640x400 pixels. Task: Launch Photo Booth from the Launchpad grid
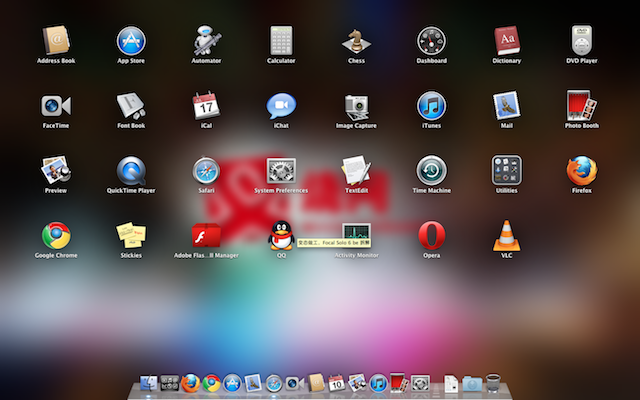(x=582, y=105)
